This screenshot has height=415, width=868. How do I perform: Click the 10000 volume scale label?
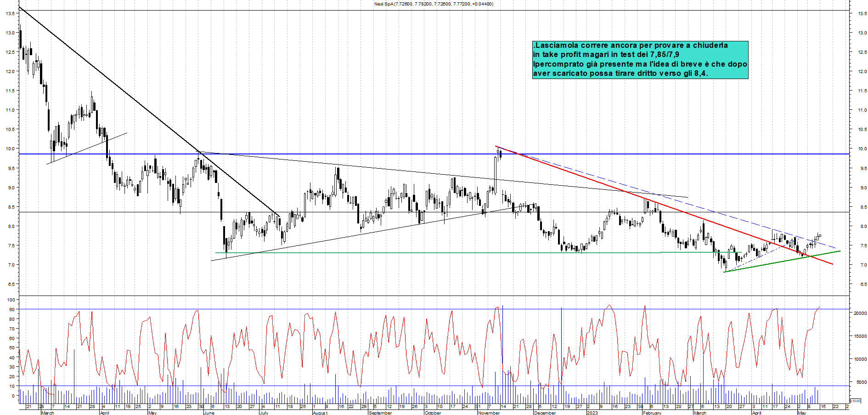tap(860, 359)
